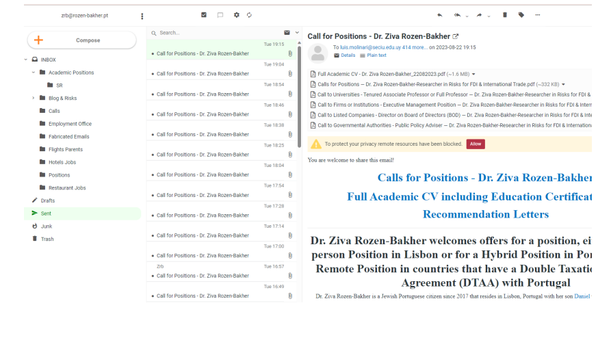Expand Calls for Positions attachment dropdown arrow
Image resolution: width=611 pixels, height=364 pixels.
tap(563, 84)
